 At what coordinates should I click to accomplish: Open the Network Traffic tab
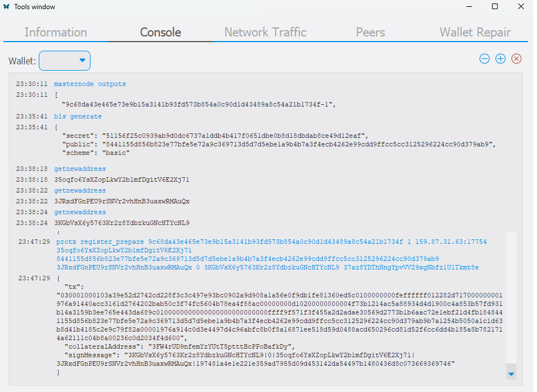(x=265, y=32)
